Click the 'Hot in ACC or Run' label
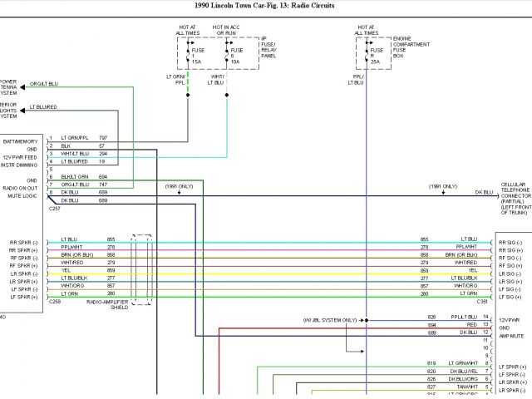The width and height of the screenshot is (532, 399). click(227, 31)
